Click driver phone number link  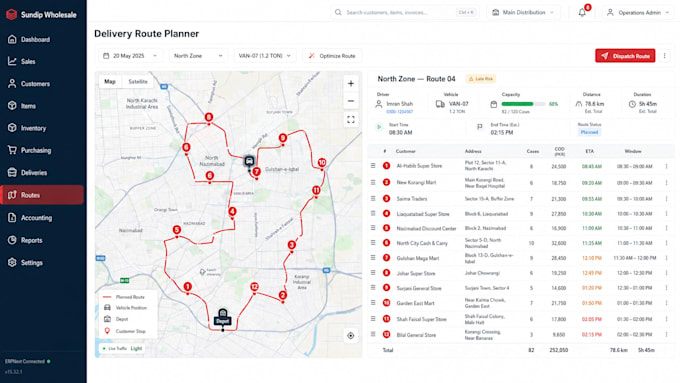click(399, 112)
